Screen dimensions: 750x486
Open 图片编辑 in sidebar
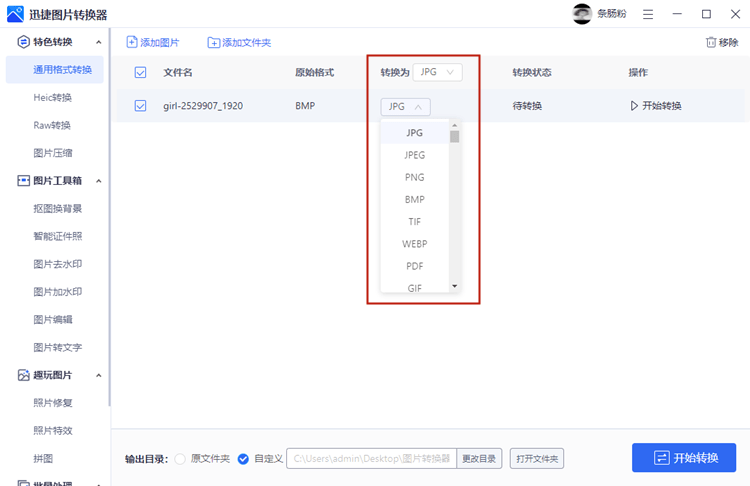(x=53, y=320)
